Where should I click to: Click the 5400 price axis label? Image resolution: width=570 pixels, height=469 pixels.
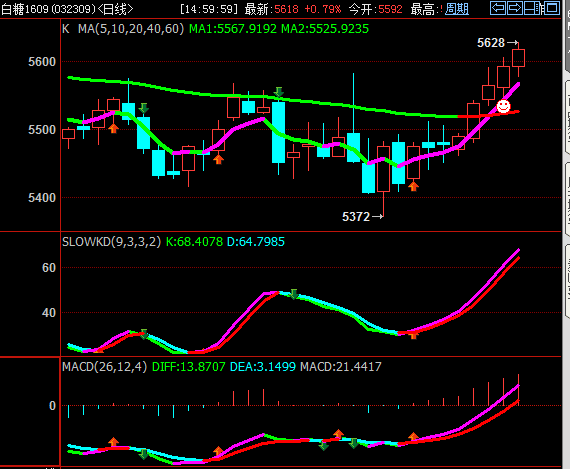[x=42, y=197]
